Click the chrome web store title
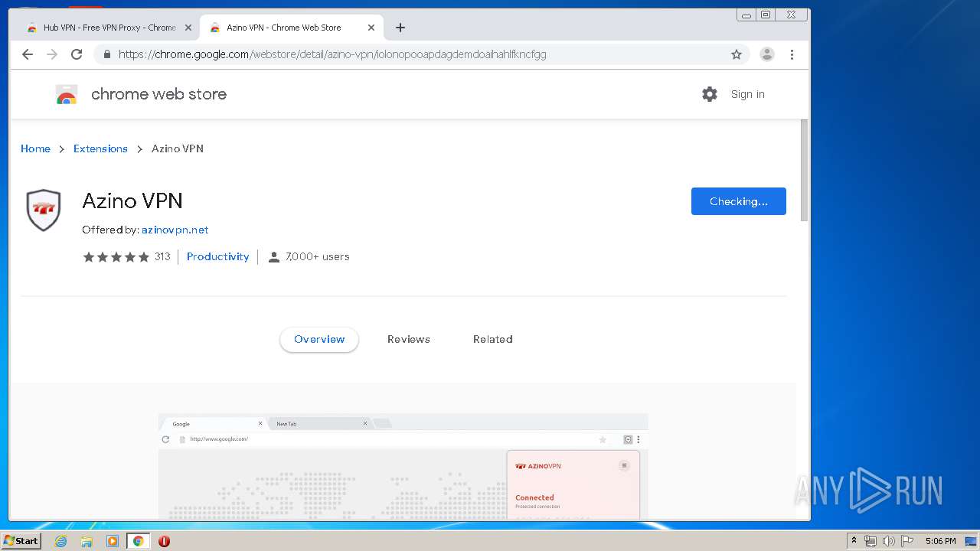The image size is (980, 551). coord(158,94)
